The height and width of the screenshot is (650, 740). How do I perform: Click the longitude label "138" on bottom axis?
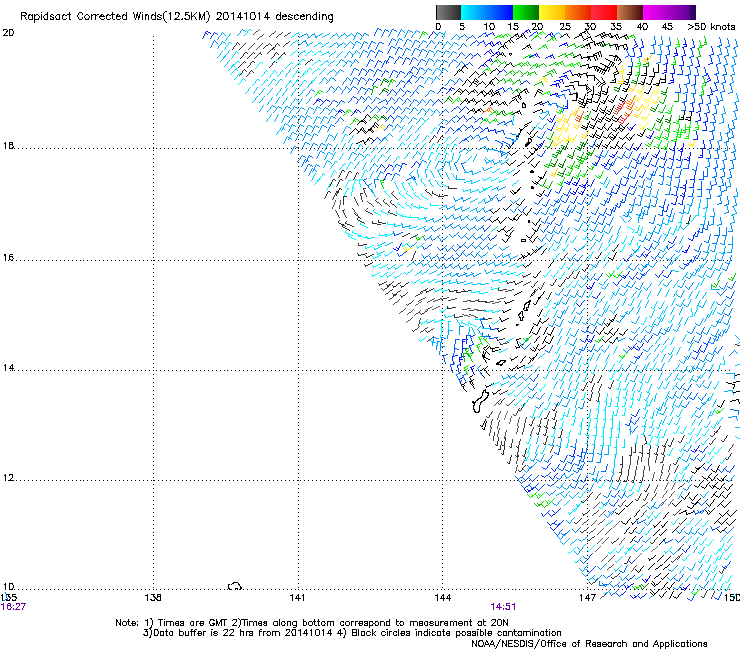(x=153, y=598)
